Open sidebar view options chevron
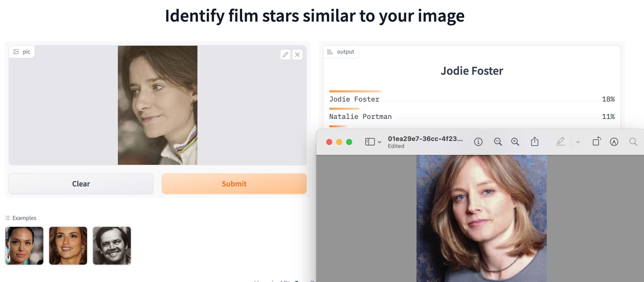Screen dimensions: 644x282 [x=379, y=142]
